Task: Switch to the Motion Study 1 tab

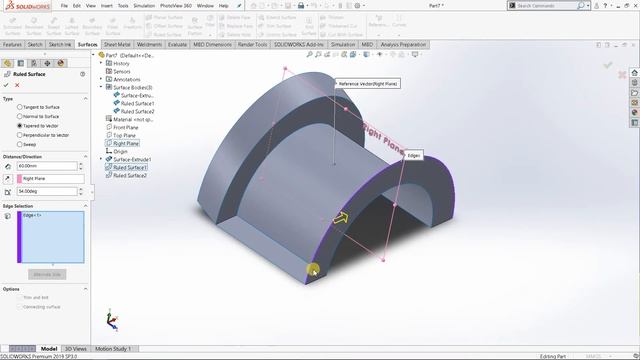Action: click(x=113, y=349)
